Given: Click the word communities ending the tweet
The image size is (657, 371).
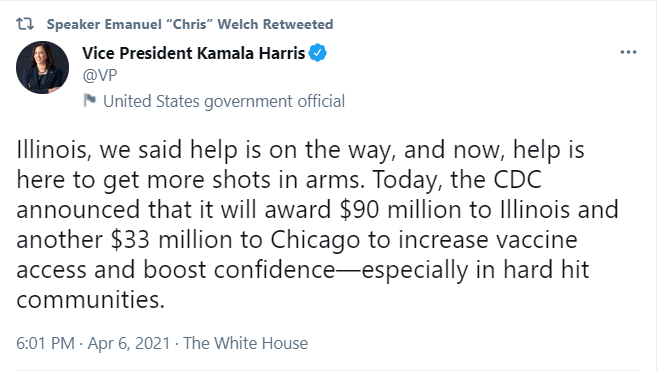Looking at the screenshot, I should [91, 300].
